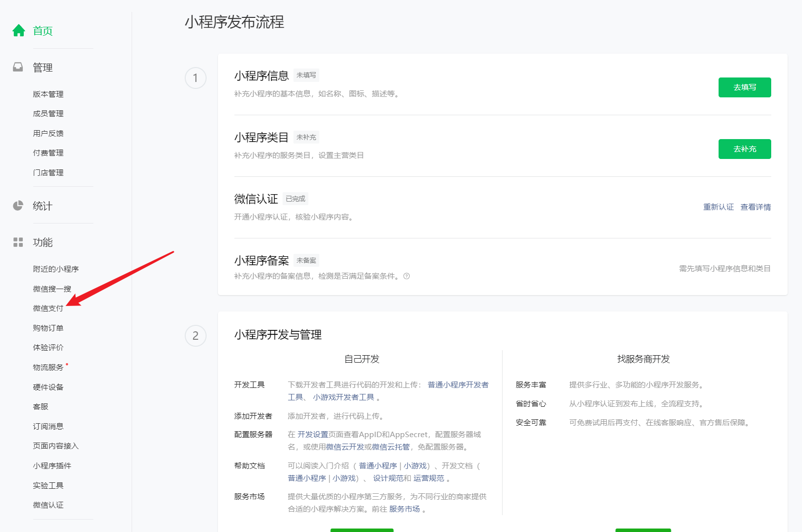Open 客服 page
The image size is (802, 532).
pyautogui.click(x=41, y=407)
